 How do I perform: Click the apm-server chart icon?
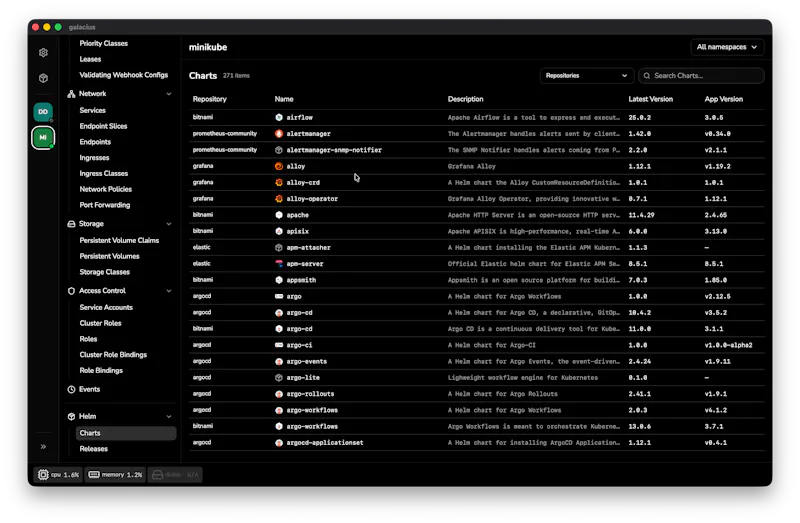[x=279, y=264]
